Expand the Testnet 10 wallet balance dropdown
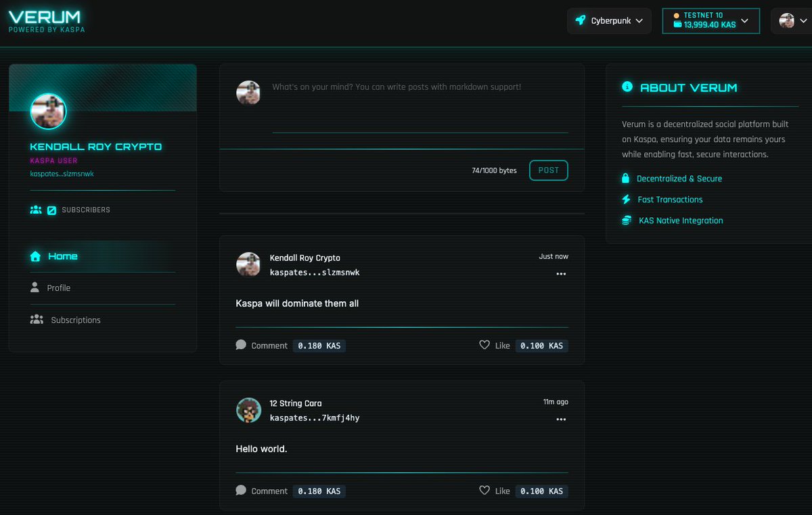 point(711,20)
